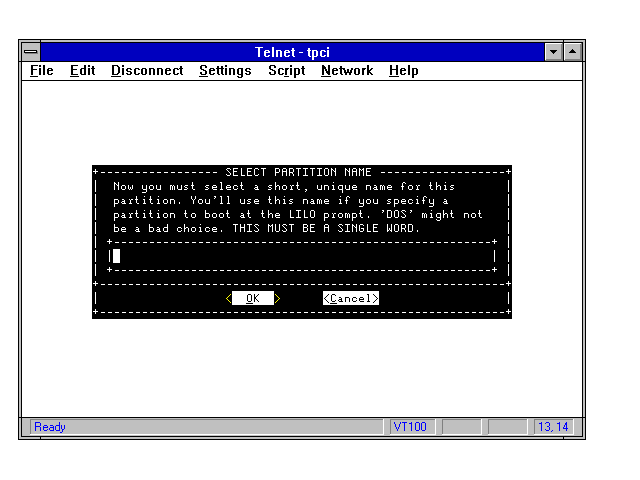This screenshot has width=640, height=480.
Task: Minimize the Telnet window
Action: pos(554,51)
